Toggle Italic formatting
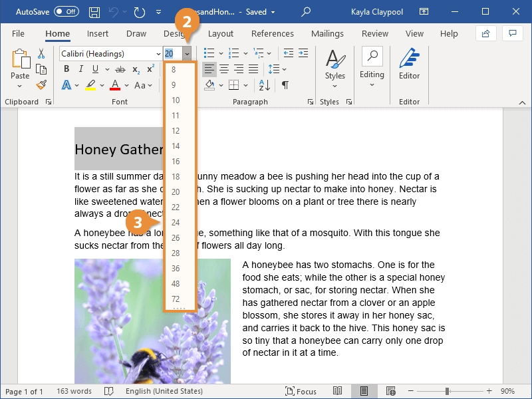532x399 pixels. 81,69
